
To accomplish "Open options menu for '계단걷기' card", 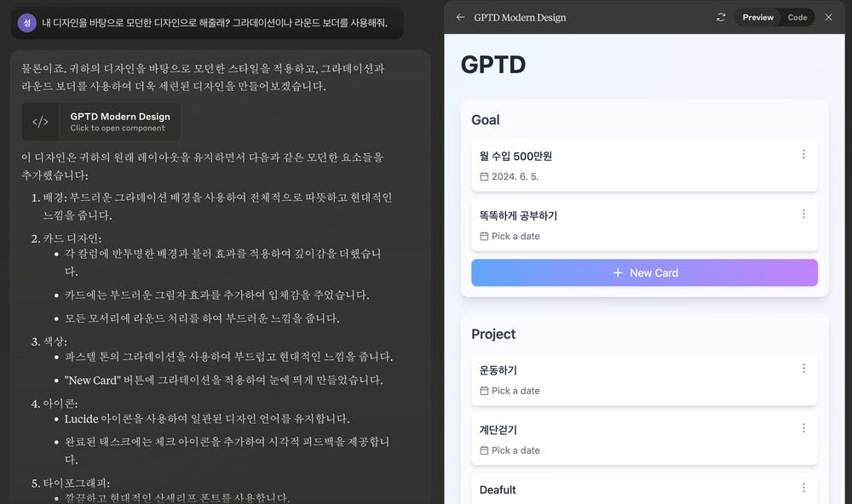I will [x=803, y=428].
